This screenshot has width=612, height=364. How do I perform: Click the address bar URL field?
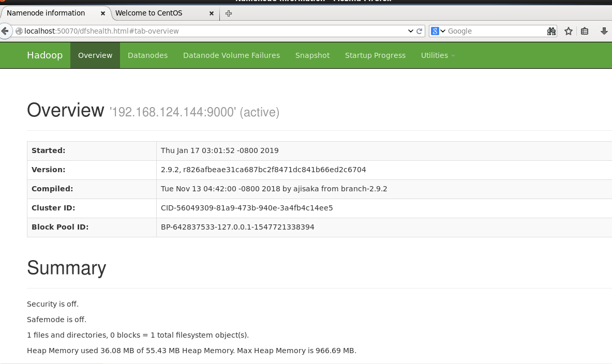click(x=215, y=31)
